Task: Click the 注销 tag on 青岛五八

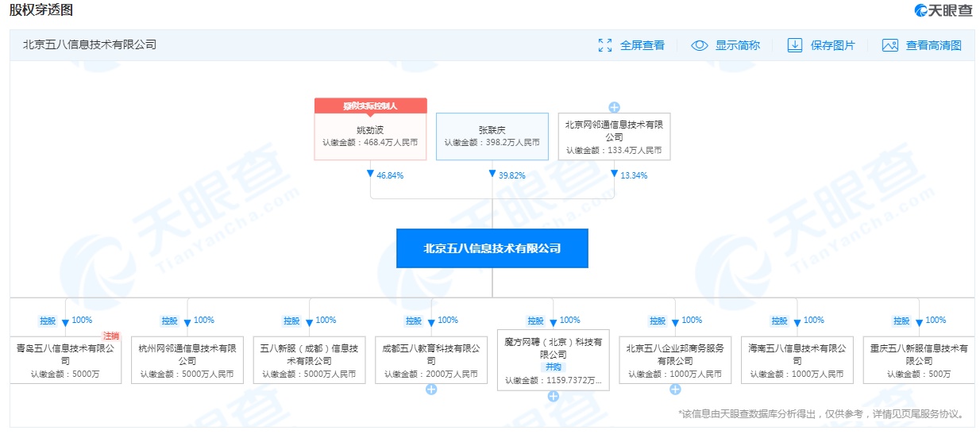Action: point(111,336)
